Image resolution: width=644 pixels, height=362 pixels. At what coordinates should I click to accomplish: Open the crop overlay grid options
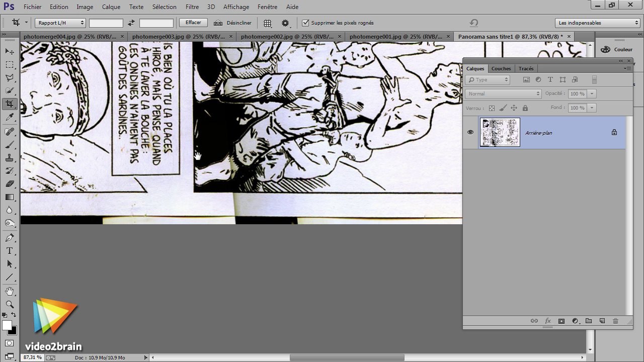click(x=268, y=23)
